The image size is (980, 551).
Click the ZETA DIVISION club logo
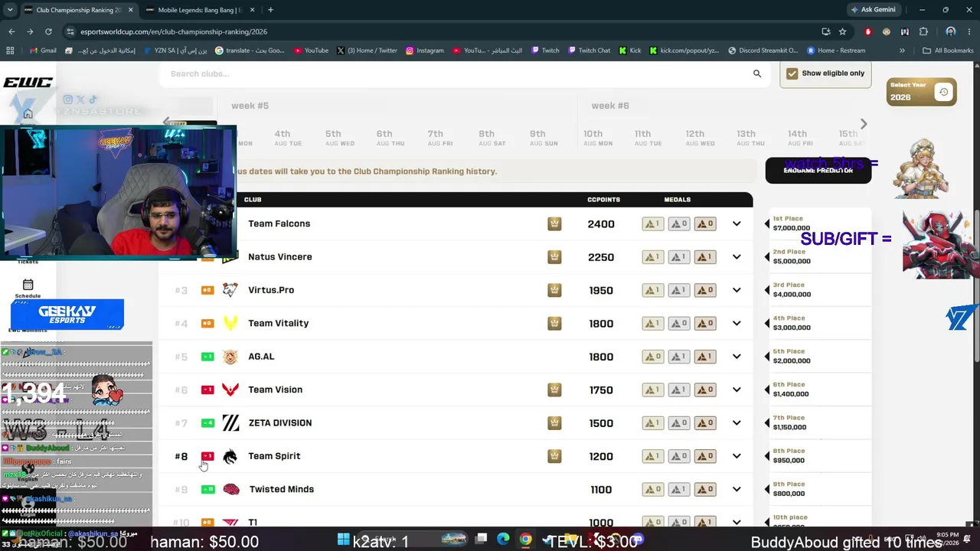[x=230, y=422]
